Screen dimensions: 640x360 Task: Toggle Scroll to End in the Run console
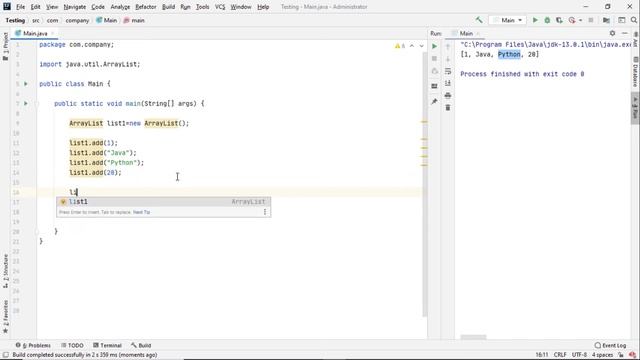click(448, 83)
